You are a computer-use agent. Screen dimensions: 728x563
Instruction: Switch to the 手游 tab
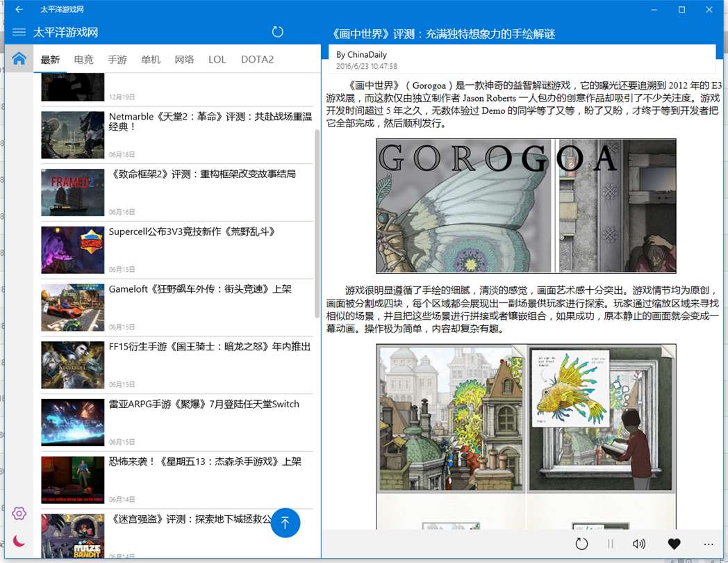click(117, 60)
